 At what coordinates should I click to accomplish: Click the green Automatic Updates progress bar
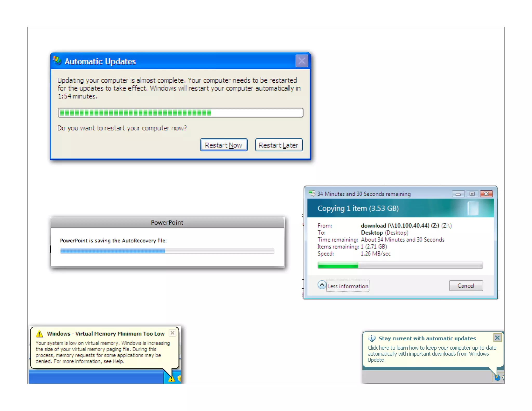[180, 112]
